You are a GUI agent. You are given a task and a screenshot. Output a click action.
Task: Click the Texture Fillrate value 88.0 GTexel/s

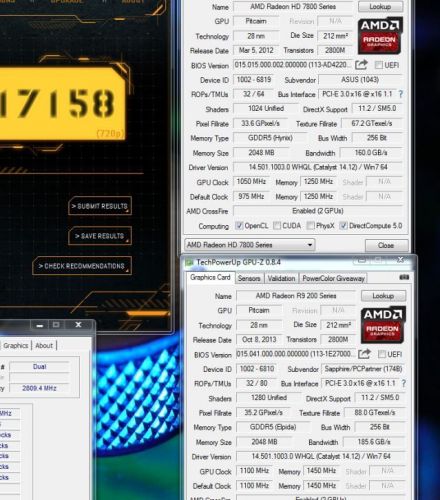pyautogui.click(x=375, y=413)
